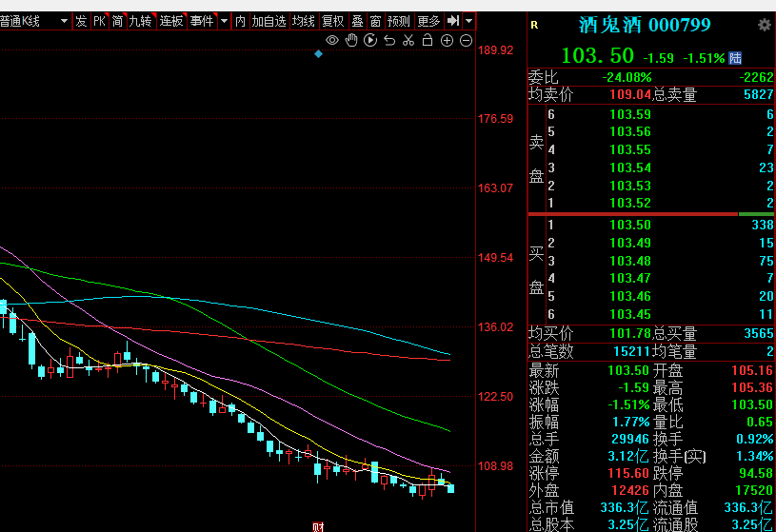Click the 换手(实) value 1.34%
The height and width of the screenshot is (532, 776).
click(755, 456)
